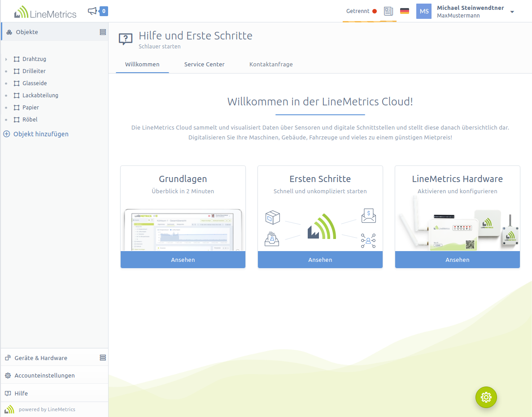
Task: Click the Glasseide object icon
Action: tap(17, 83)
